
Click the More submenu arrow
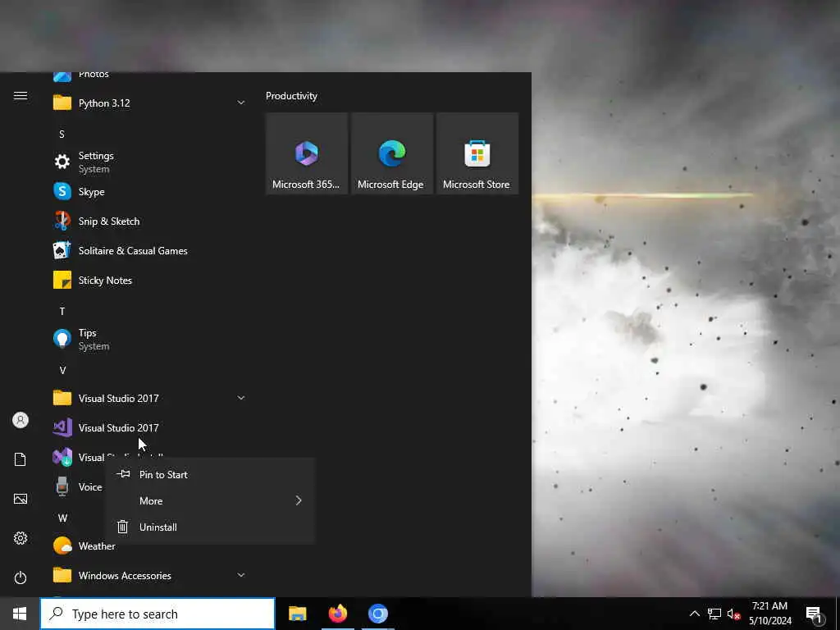pos(299,500)
